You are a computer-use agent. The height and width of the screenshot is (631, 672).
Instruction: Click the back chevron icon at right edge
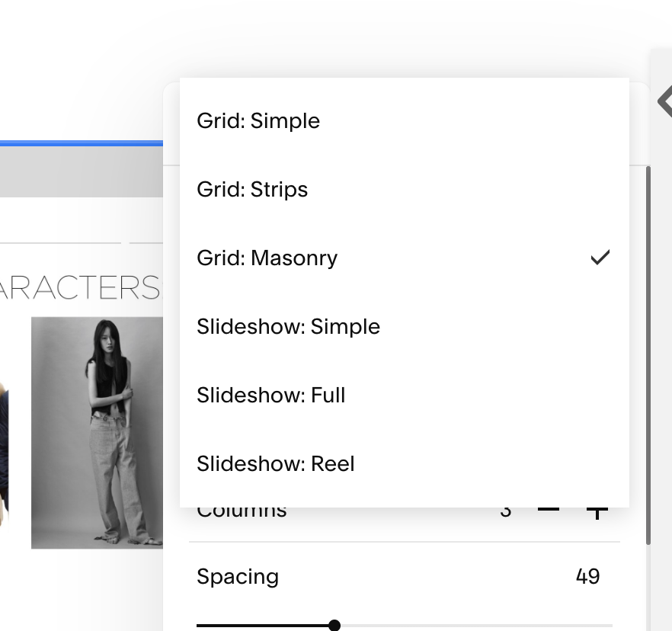(x=664, y=101)
